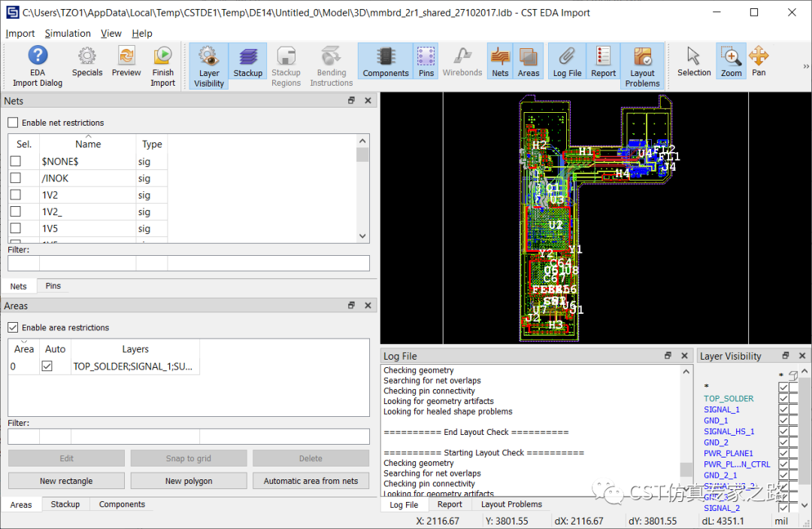The height and width of the screenshot is (529, 812).
Task: Switch to the Layout Problems tab
Action: click(x=512, y=504)
